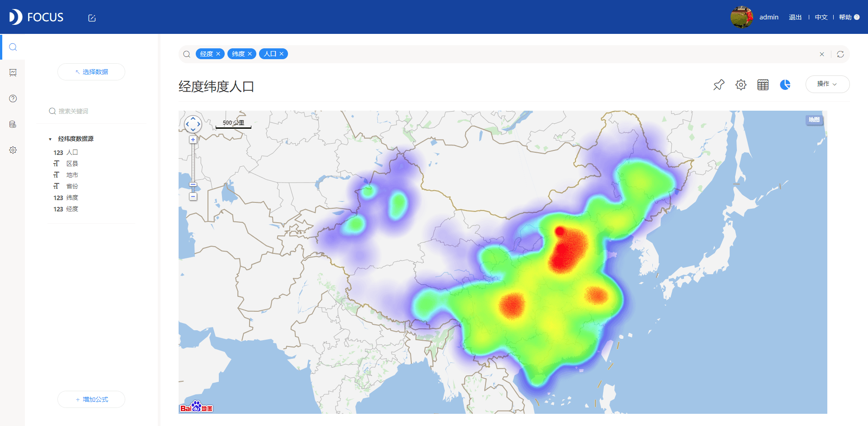The width and height of the screenshot is (868, 426).
Task: Click the map zoom slider handle
Action: point(193,184)
